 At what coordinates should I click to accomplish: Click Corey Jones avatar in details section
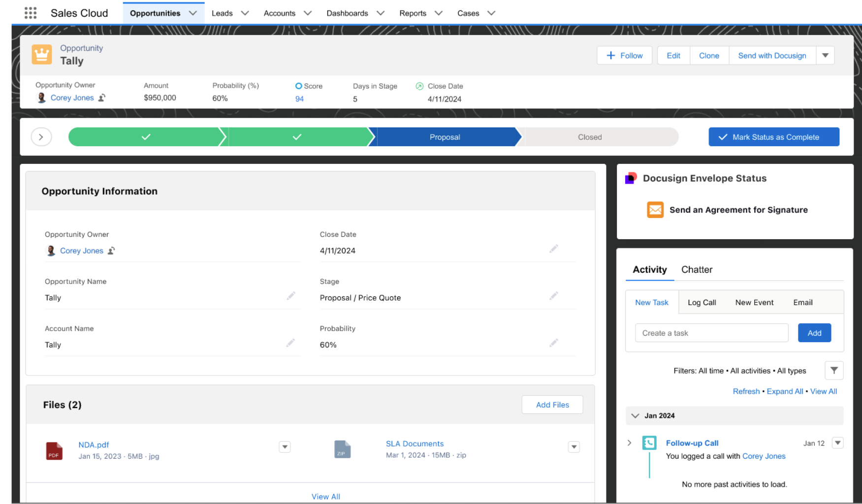coord(51,251)
